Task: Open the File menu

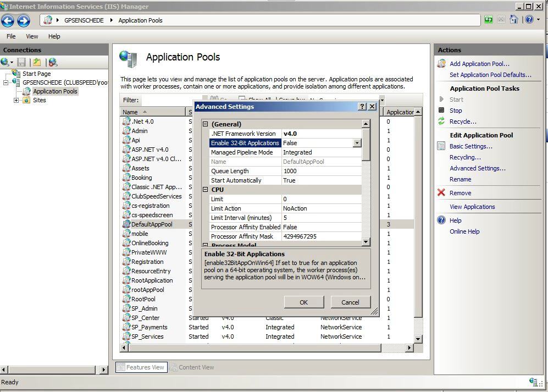Action: [11, 36]
